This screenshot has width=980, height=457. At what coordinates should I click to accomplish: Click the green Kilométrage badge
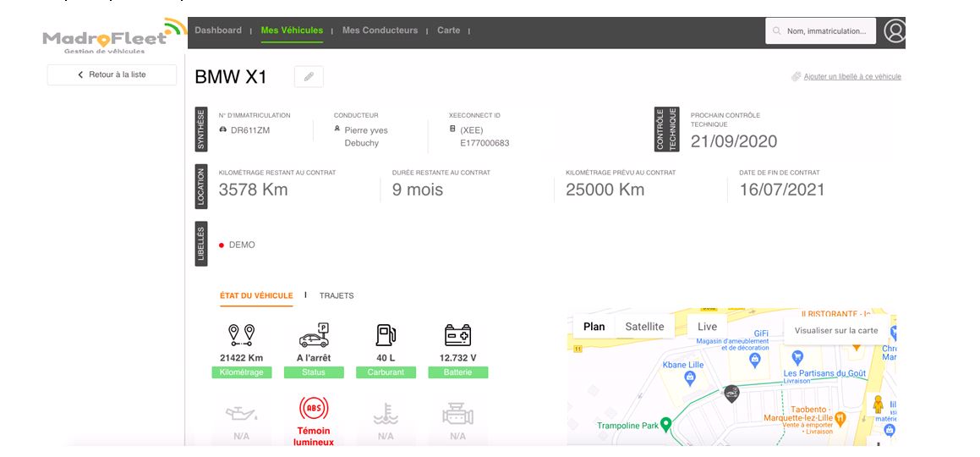tap(241, 372)
